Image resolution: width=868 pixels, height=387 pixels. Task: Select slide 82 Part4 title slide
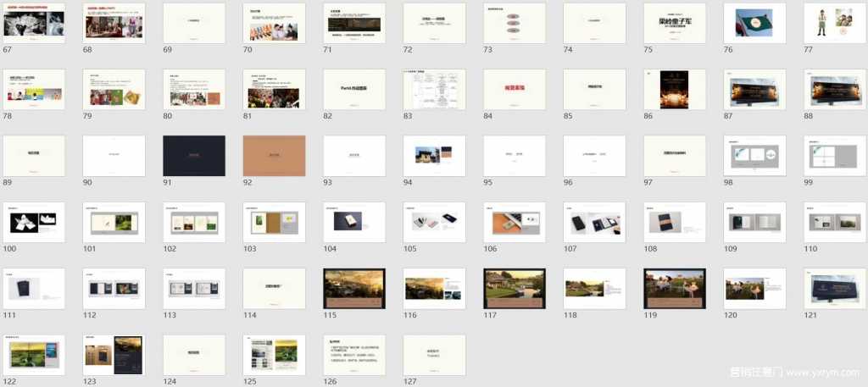(354, 90)
